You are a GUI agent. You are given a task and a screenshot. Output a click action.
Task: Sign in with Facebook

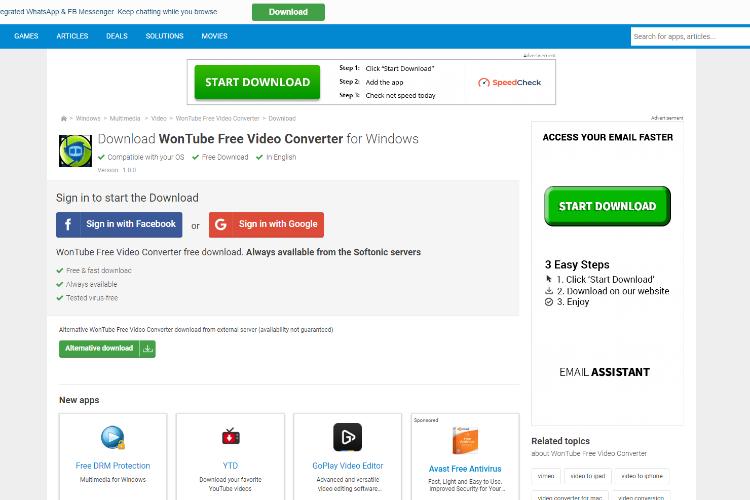tap(119, 224)
